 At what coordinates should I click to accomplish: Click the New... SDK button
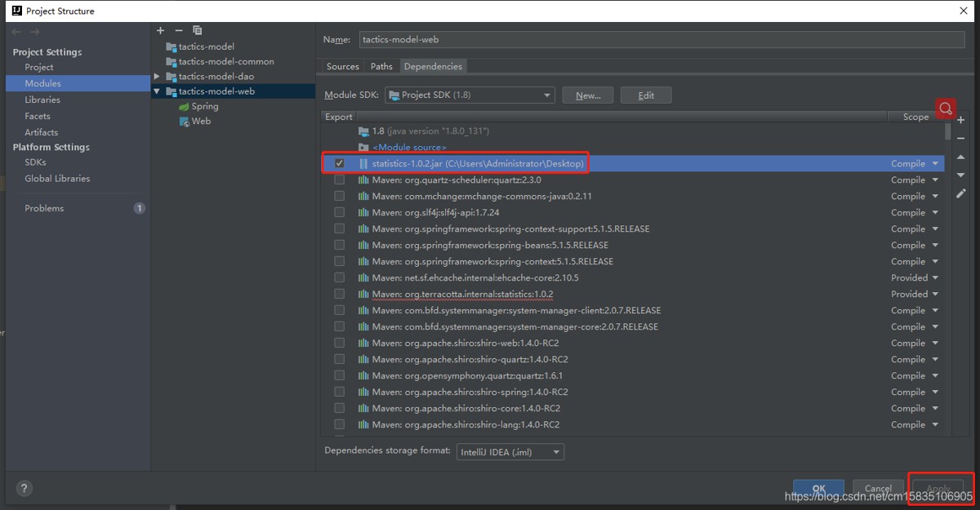(x=588, y=95)
